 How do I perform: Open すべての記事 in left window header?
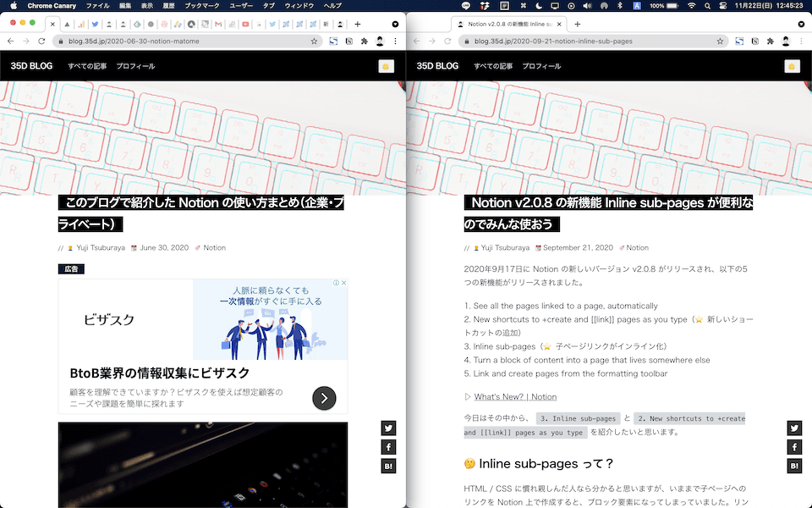tap(87, 66)
